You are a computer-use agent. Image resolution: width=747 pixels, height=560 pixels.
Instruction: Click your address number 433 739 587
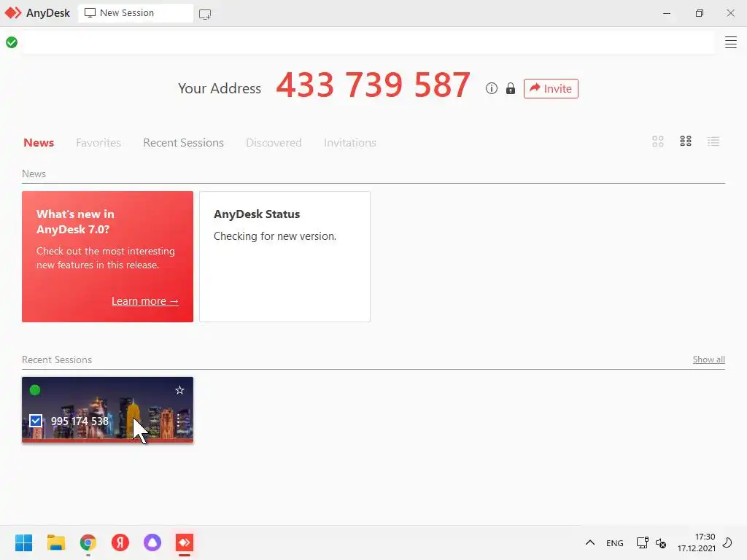(373, 85)
